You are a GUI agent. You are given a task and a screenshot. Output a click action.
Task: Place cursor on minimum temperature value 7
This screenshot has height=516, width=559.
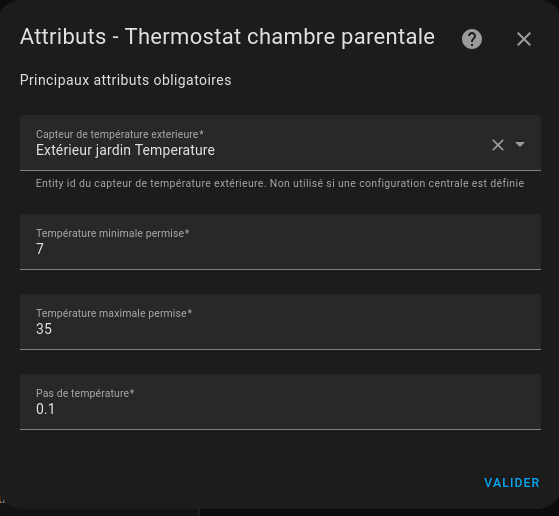pos(40,249)
